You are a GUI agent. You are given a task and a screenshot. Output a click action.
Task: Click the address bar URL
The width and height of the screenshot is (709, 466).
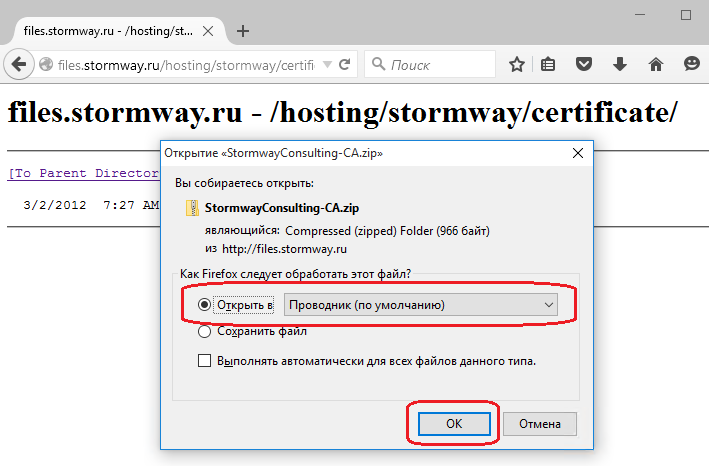point(186,65)
